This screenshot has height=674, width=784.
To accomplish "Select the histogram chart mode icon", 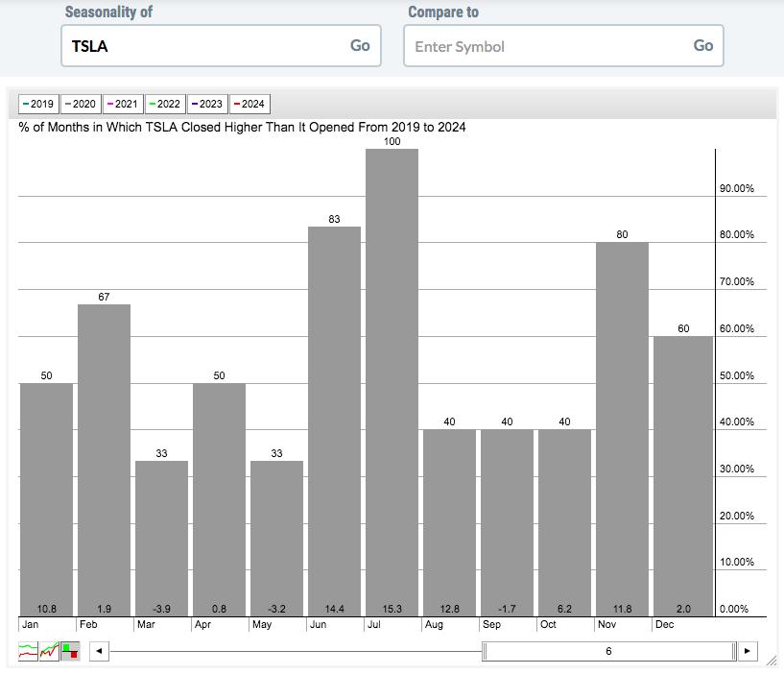I will point(70,651).
